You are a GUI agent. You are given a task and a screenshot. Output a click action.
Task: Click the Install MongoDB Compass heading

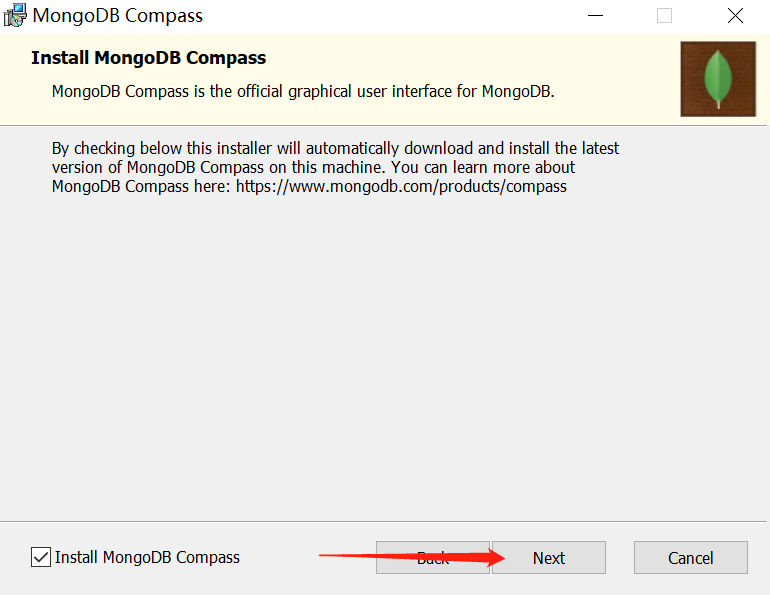[149, 58]
